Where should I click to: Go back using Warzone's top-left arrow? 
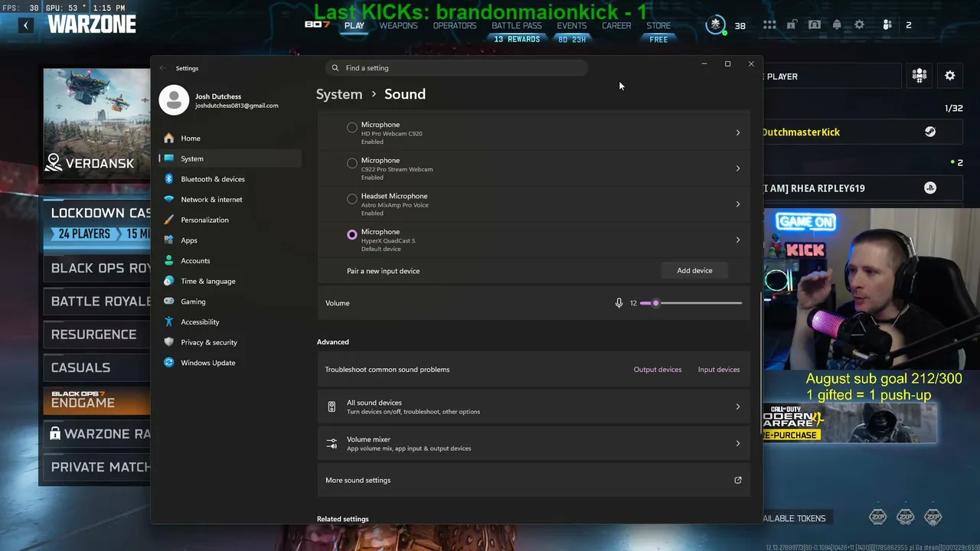point(26,25)
